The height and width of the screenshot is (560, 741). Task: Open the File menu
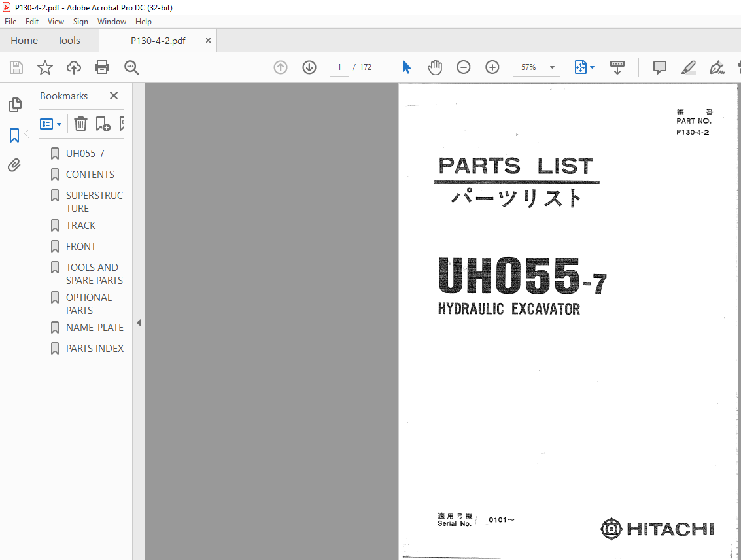click(x=10, y=22)
